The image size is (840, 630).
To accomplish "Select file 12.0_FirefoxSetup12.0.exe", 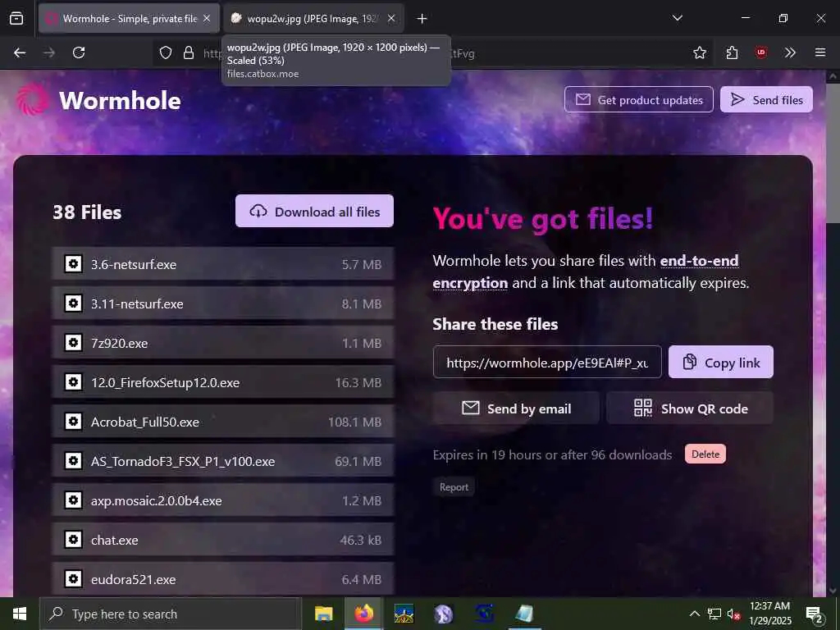I will pyautogui.click(x=223, y=382).
